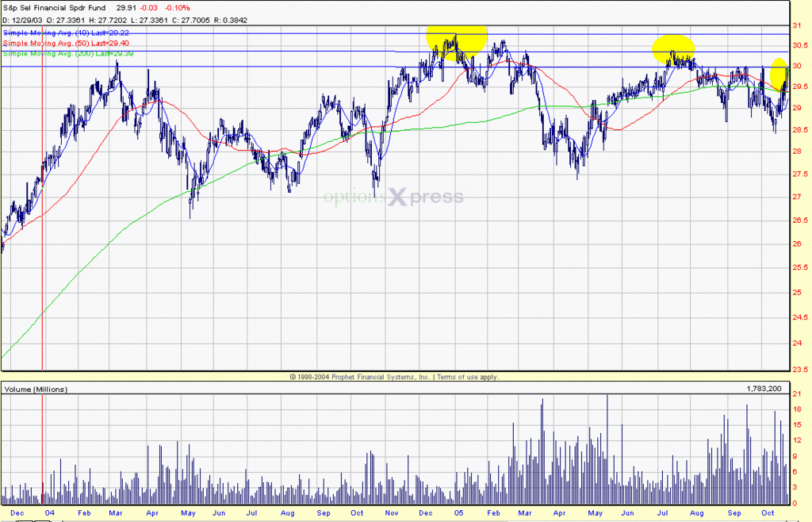Click the range value R: 0.3842
Viewport: 812px width, 522px height.
tap(231, 20)
